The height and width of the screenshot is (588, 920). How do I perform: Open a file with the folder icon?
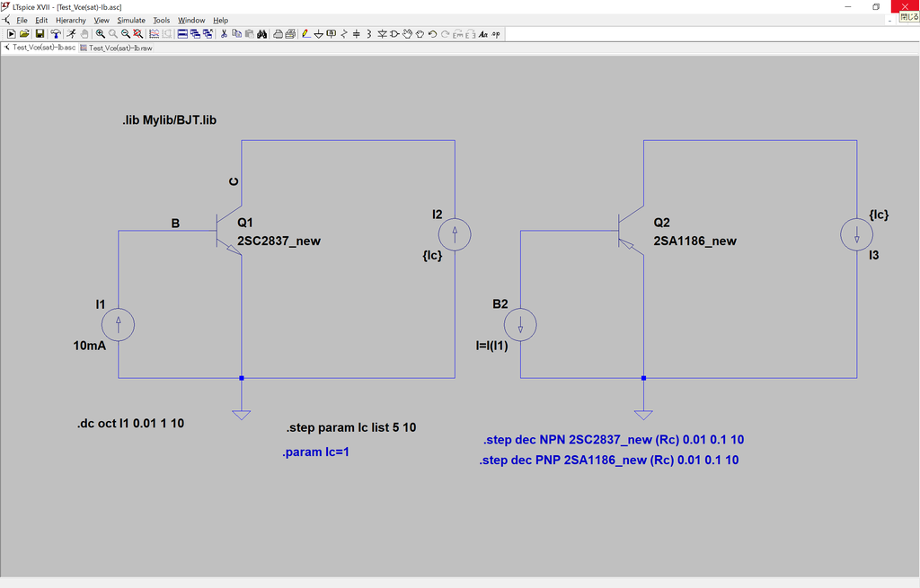pos(24,34)
